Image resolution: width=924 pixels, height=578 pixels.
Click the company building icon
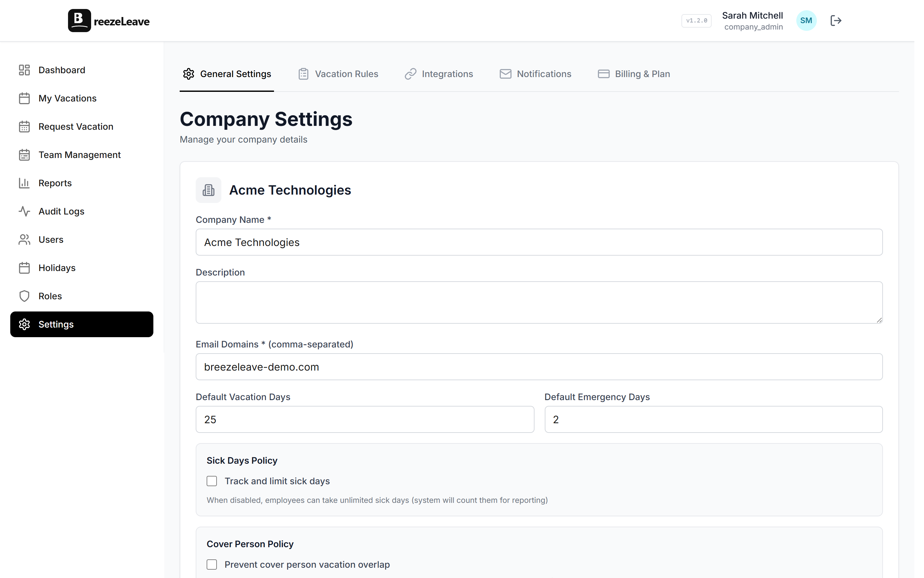209,190
